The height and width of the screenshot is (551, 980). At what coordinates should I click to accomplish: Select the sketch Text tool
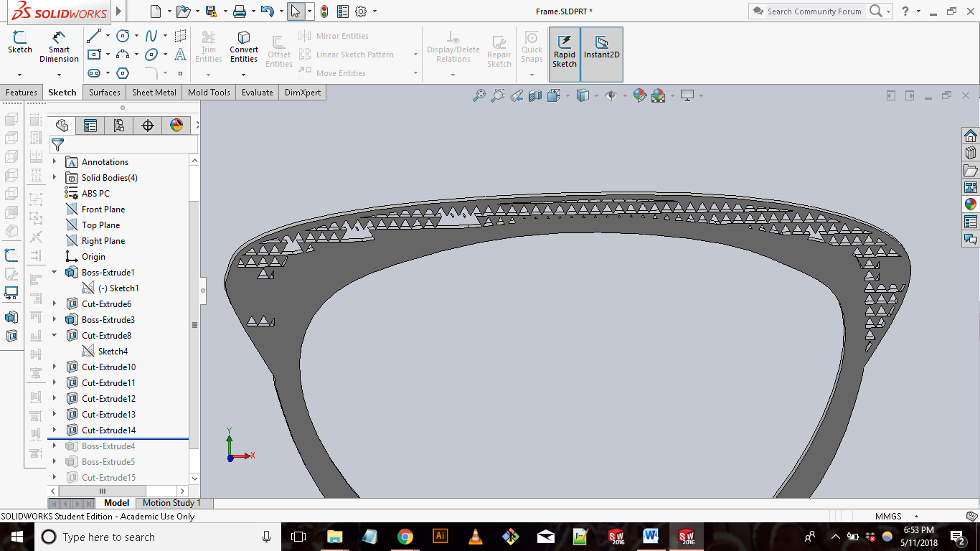pos(180,55)
